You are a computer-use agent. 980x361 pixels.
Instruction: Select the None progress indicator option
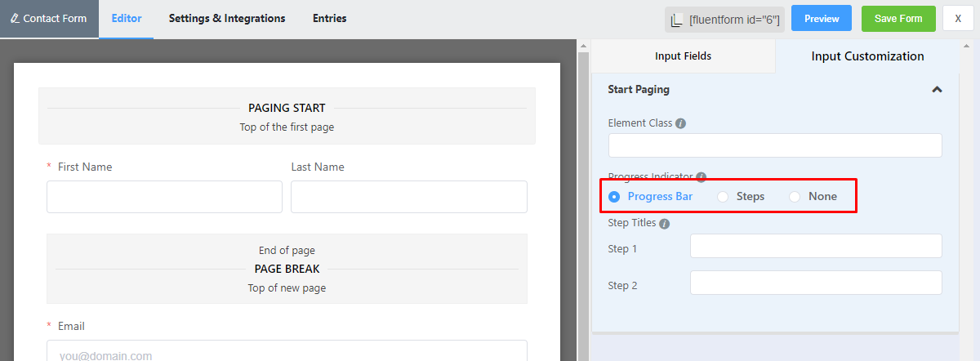click(795, 196)
